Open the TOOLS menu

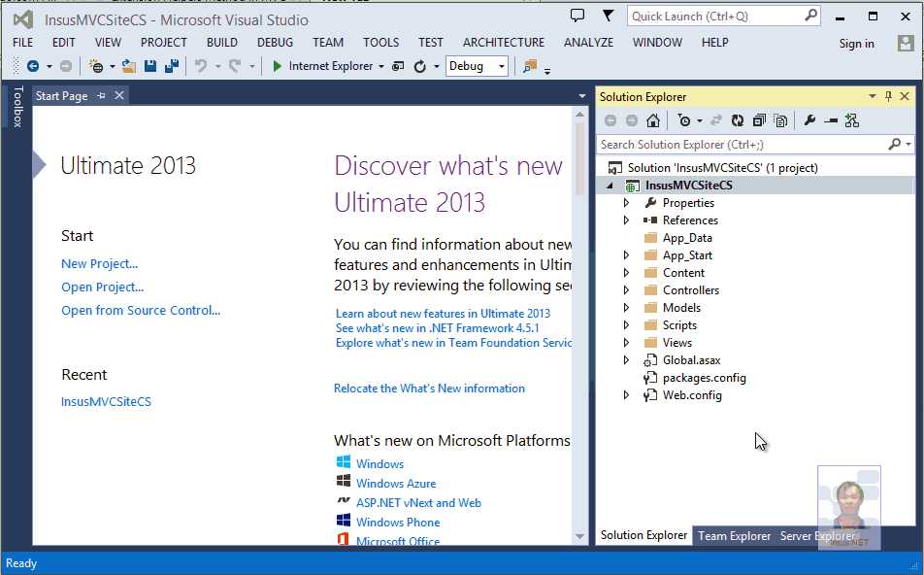coord(381,43)
